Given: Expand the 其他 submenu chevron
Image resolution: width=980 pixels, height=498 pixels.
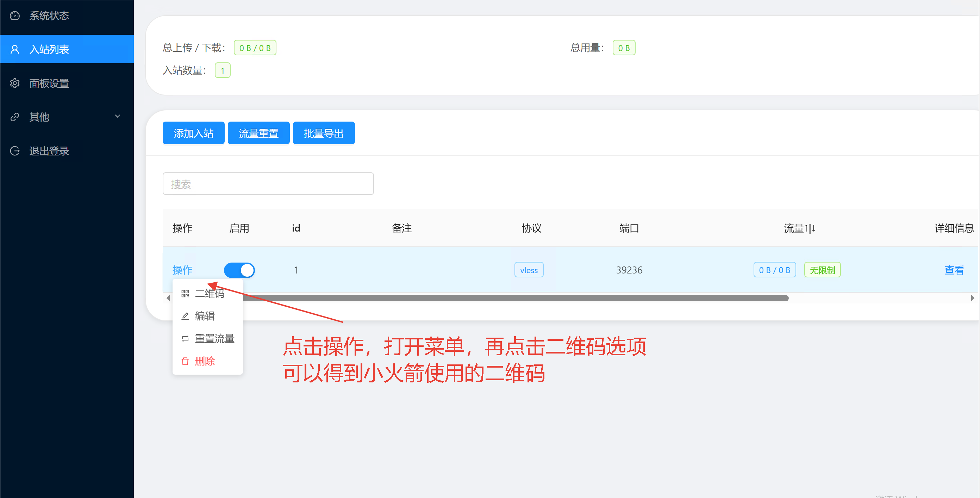Looking at the screenshot, I should [118, 117].
